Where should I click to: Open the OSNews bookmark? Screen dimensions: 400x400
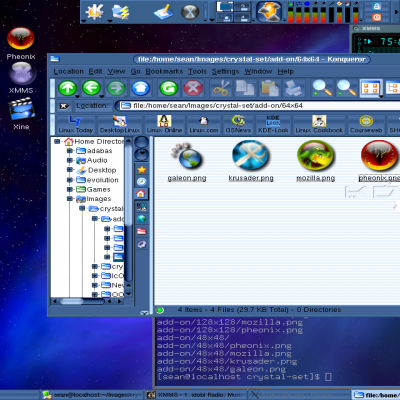point(238,124)
